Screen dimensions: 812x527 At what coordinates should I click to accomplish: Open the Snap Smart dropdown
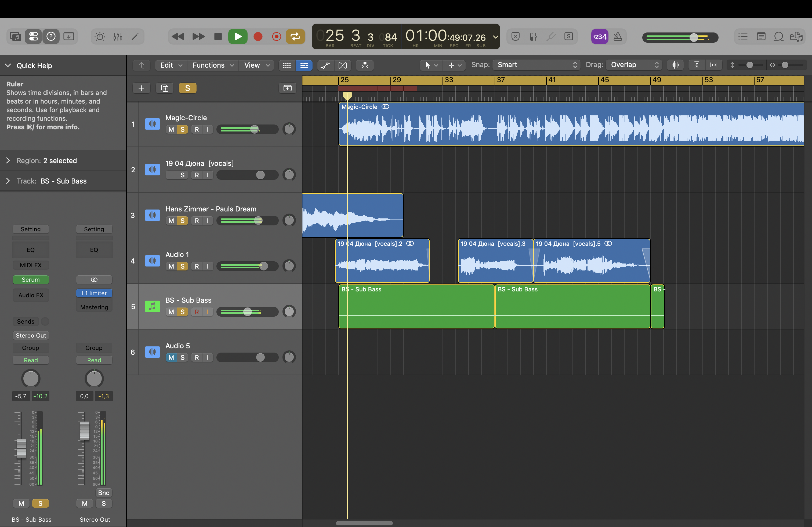click(x=536, y=65)
